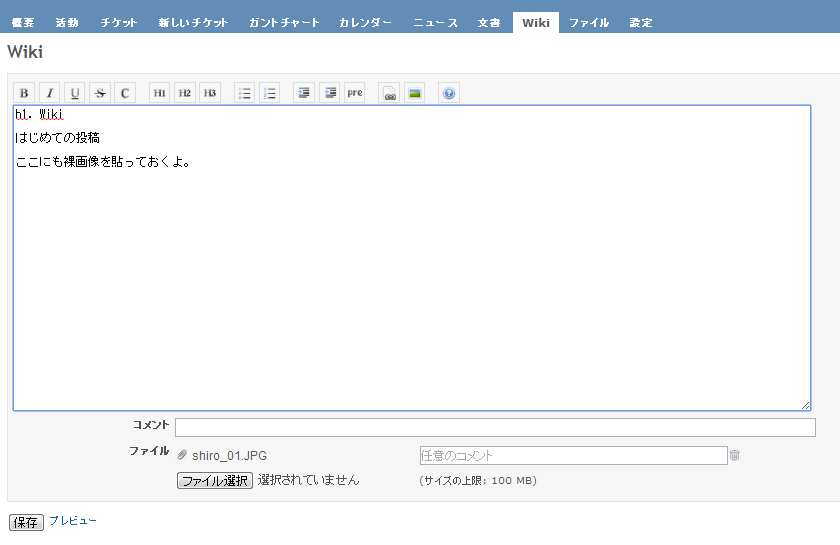Click the 'ここにも裸画像を貼っておくよ。' line
Viewport: 840px width, 545px height.
click(x=103, y=161)
